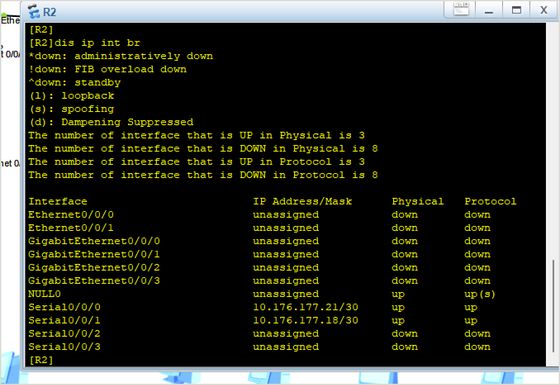Click the window layout icon beside minimize
Screen dimensions: 560x385
(461, 10)
